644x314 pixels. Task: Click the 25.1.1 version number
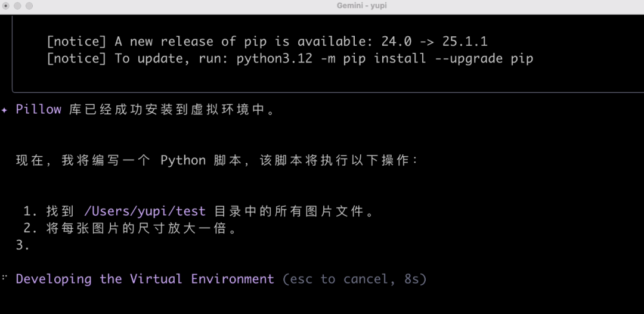[x=465, y=42]
